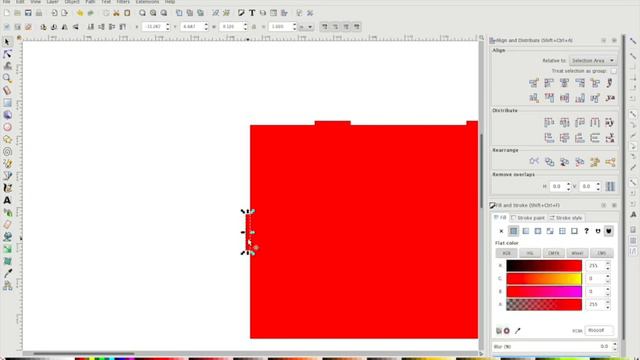Viewport: 640px width, 360px height.
Task: Select the Selector arrow tool
Action: pos(7,42)
